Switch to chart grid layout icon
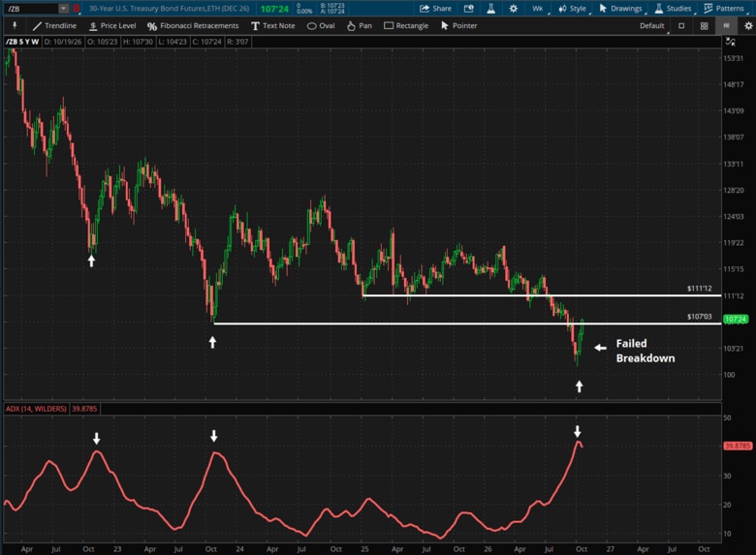The height and width of the screenshot is (555, 756). (x=704, y=26)
